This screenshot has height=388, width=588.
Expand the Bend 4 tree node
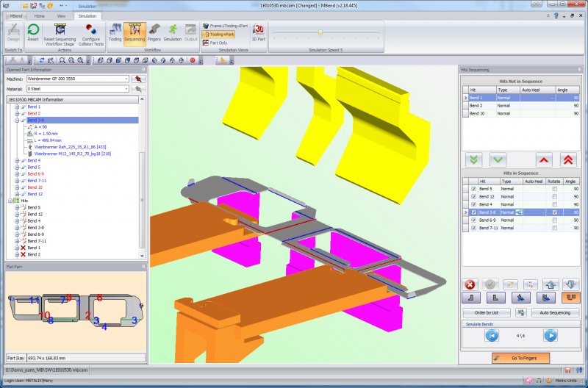(17, 160)
